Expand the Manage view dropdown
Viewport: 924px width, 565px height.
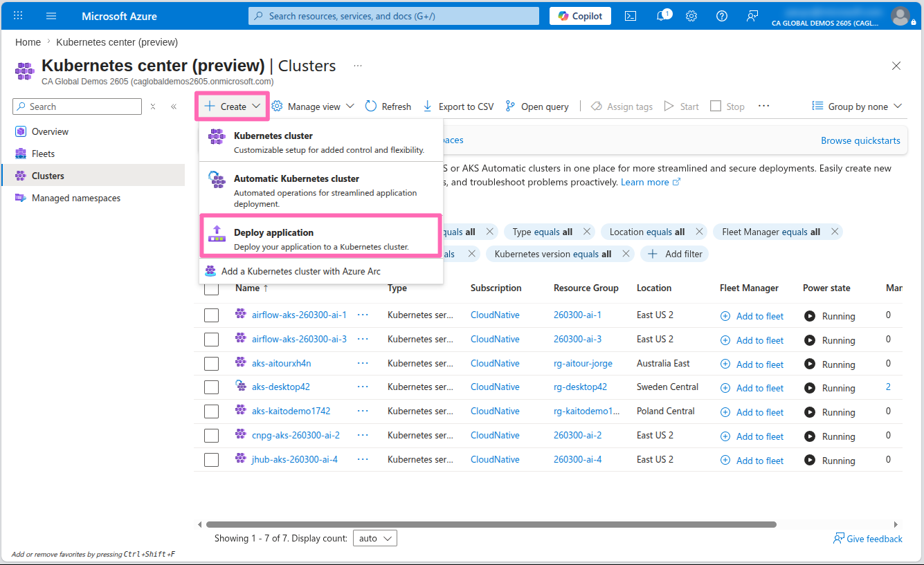coord(313,106)
